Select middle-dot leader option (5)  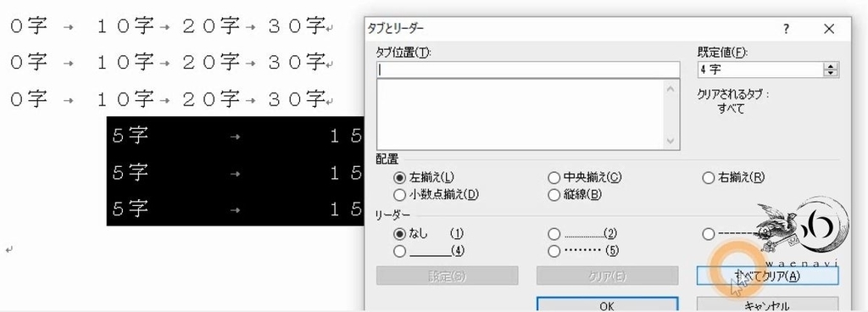pos(554,251)
